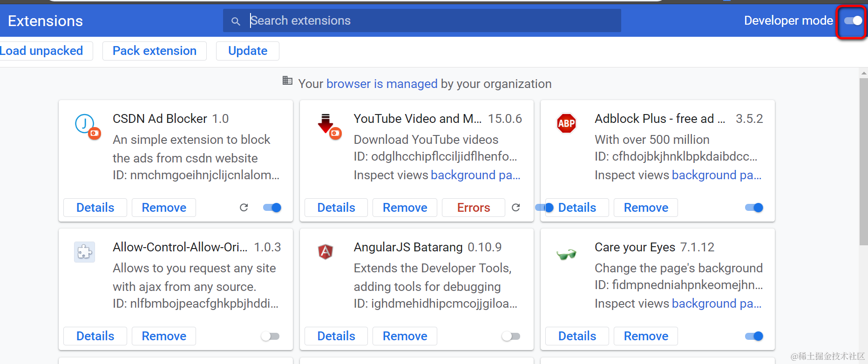Click the Adblock Plus ABP icon
This screenshot has height=364, width=868.
[x=567, y=123]
